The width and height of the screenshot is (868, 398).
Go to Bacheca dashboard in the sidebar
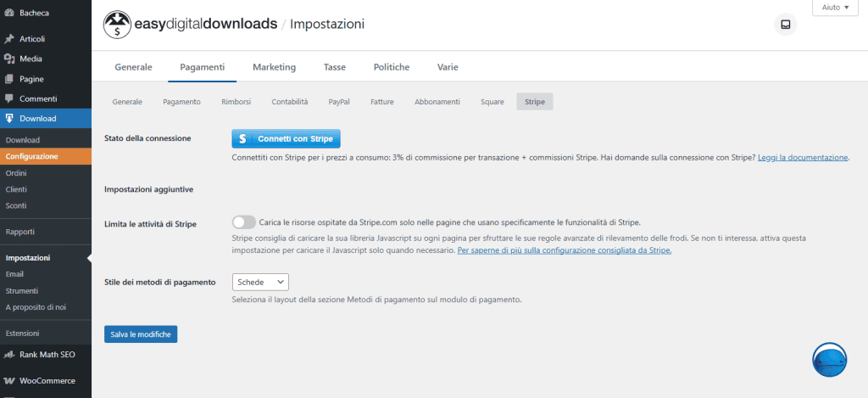click(34, 14)
